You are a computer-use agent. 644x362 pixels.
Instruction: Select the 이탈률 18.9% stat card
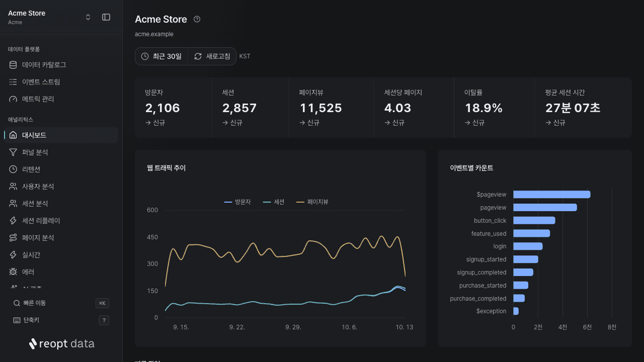pyautogui.click(x=494, y=108)
